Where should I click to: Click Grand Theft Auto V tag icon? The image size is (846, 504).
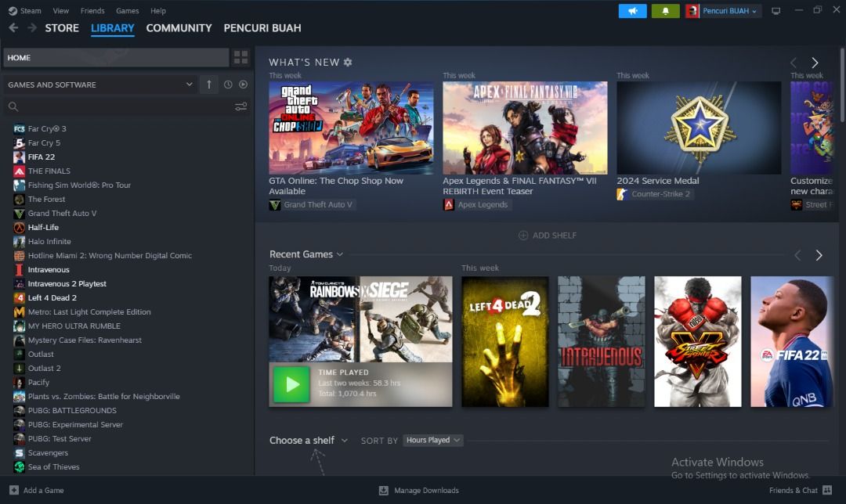pyautogui.click(x=275, y=205)
